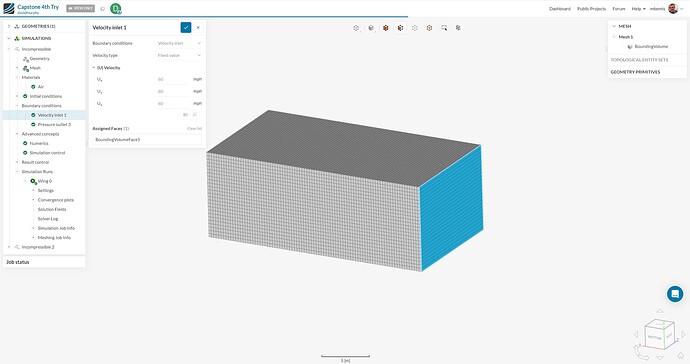Open Simulation control settings

(47, 153)
